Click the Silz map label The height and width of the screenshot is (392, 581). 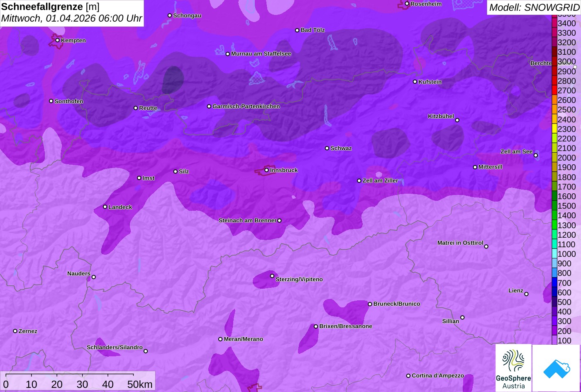[184, 171]
